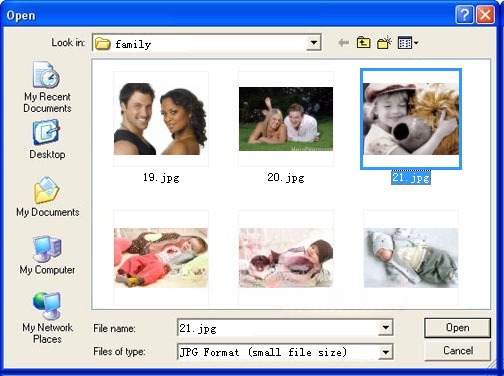Select the 19.jpg couple portrait thumbnail

[x=161, y=119]
